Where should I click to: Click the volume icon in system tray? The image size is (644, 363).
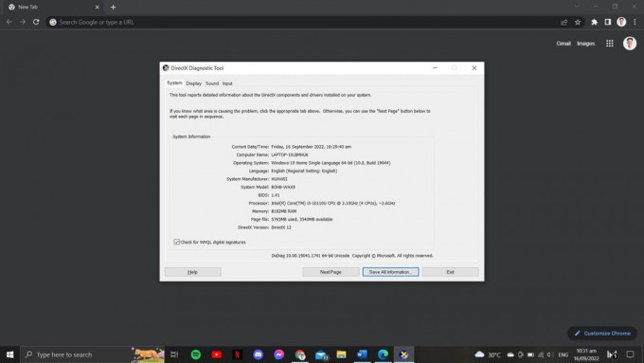550,354
